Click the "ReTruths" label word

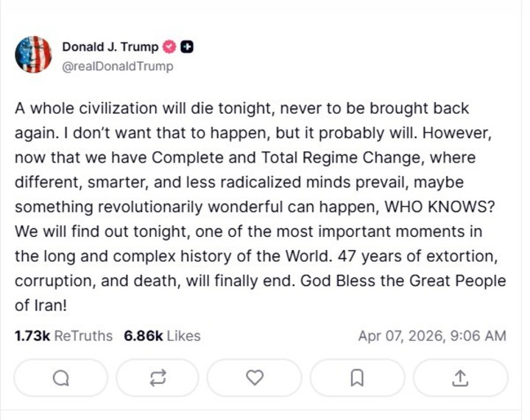click(84, 335)
